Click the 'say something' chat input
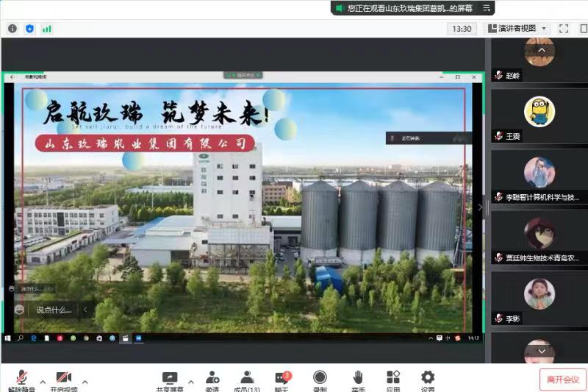 54,310
